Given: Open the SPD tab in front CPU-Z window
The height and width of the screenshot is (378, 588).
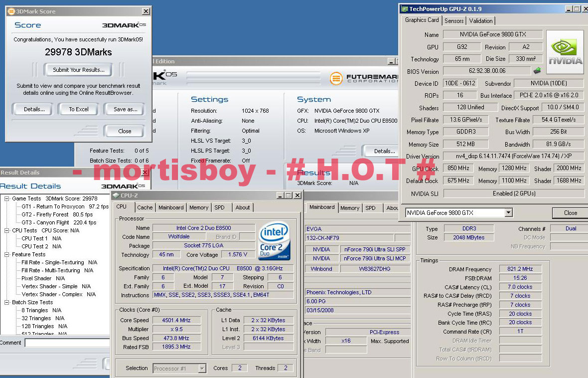Looking at the screenshot, I should [x=219, y=207].
